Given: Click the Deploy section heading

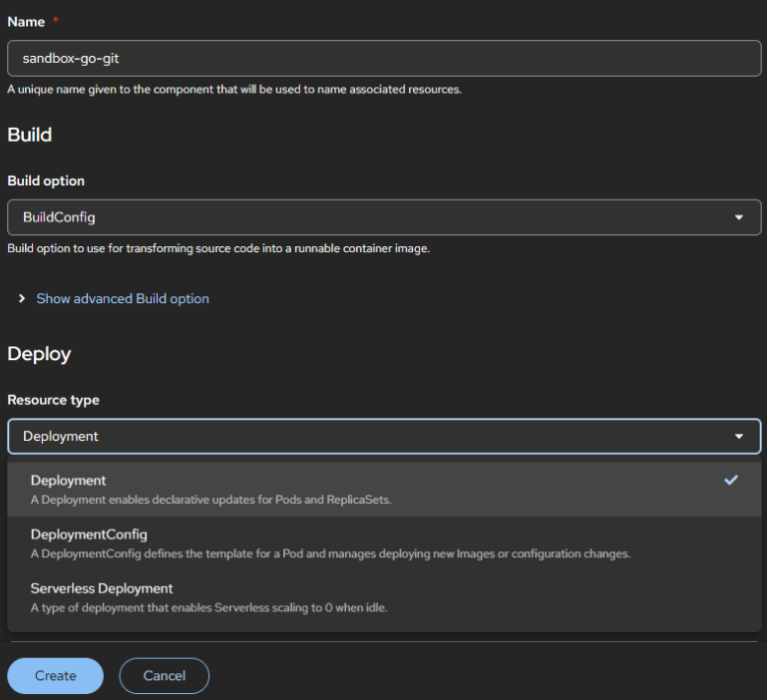Looking at the screenshot, I should click(39, 354).
